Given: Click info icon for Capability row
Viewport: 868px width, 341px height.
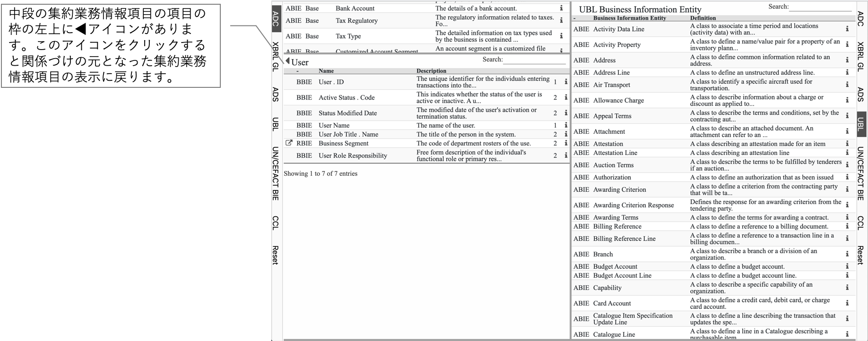Looking at the screenshot, I should pyautogui.click(x=847, y=288).
